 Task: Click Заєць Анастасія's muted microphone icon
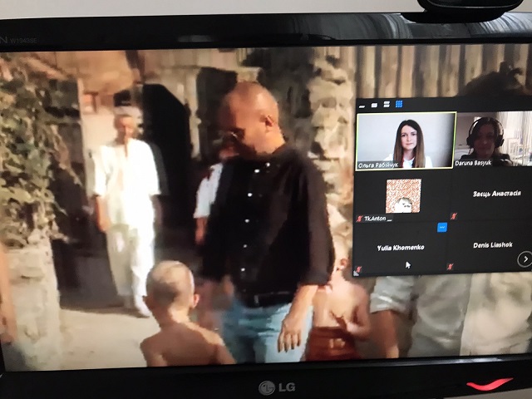coord(454,215)
